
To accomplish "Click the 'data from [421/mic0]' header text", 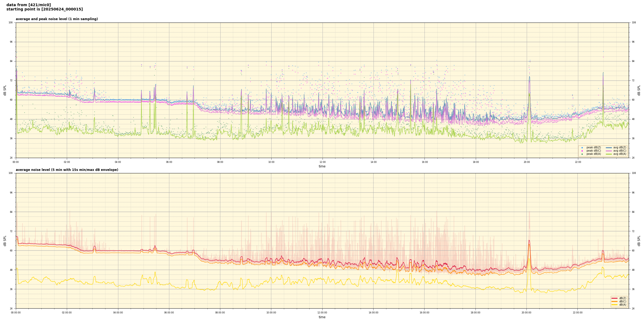I will coord(29,5).
